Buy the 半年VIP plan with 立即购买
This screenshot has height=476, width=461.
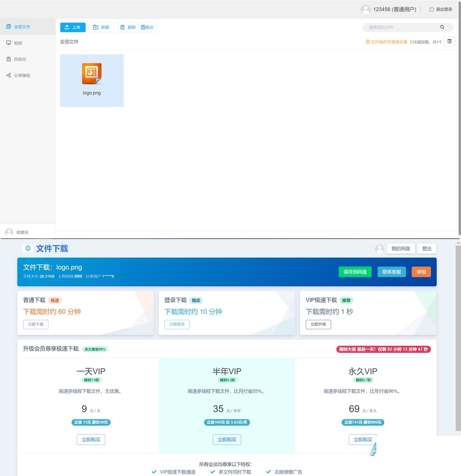[227, 439]
